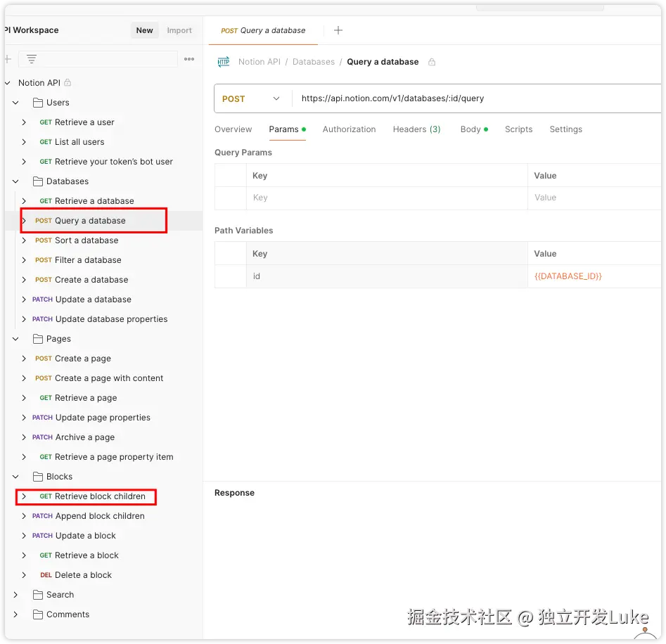The image size is (666, 644).
Task: Open GET Retrieve a page request
Action: (x=78, y=398)
